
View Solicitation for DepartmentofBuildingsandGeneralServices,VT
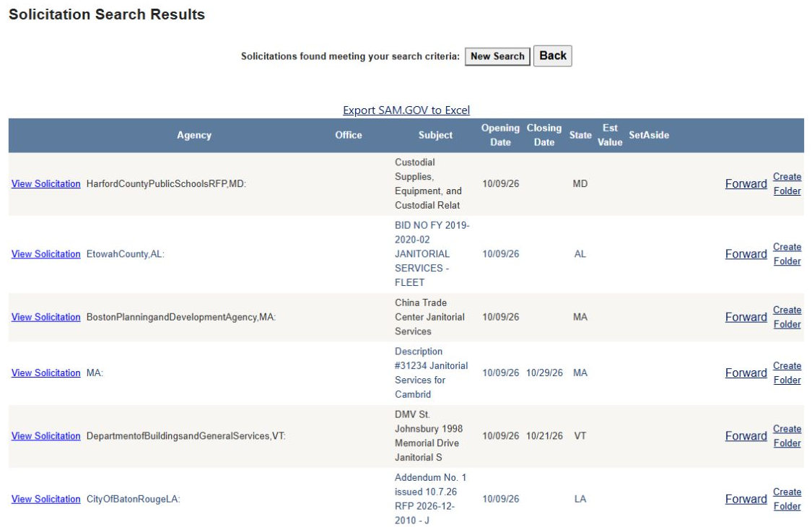click(46, 436)
